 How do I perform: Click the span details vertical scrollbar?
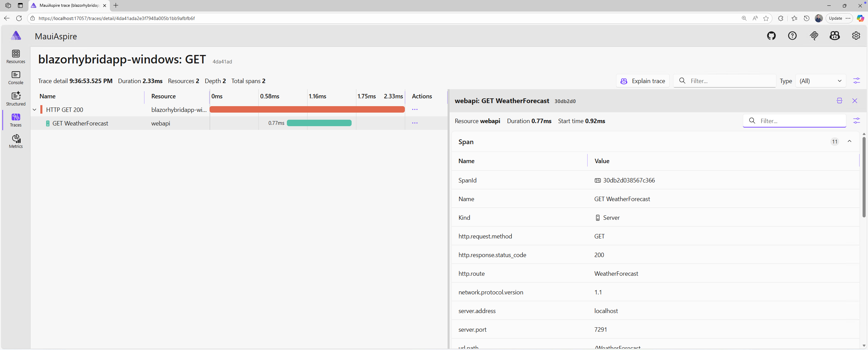click(x=864, y=176)
